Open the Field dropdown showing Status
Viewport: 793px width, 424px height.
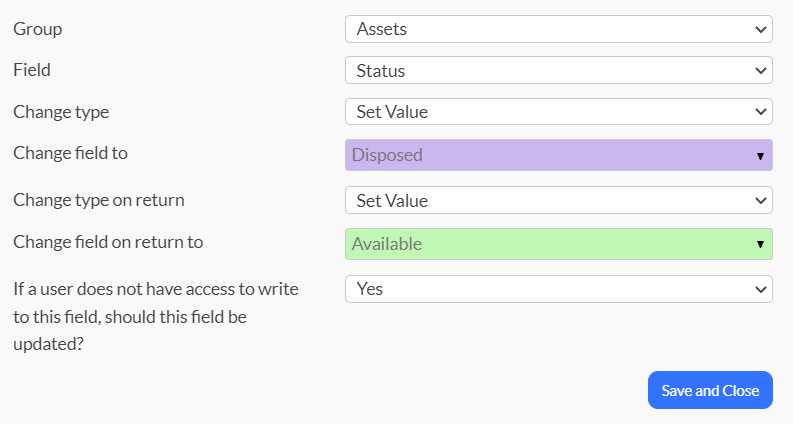tap(559, 70)
